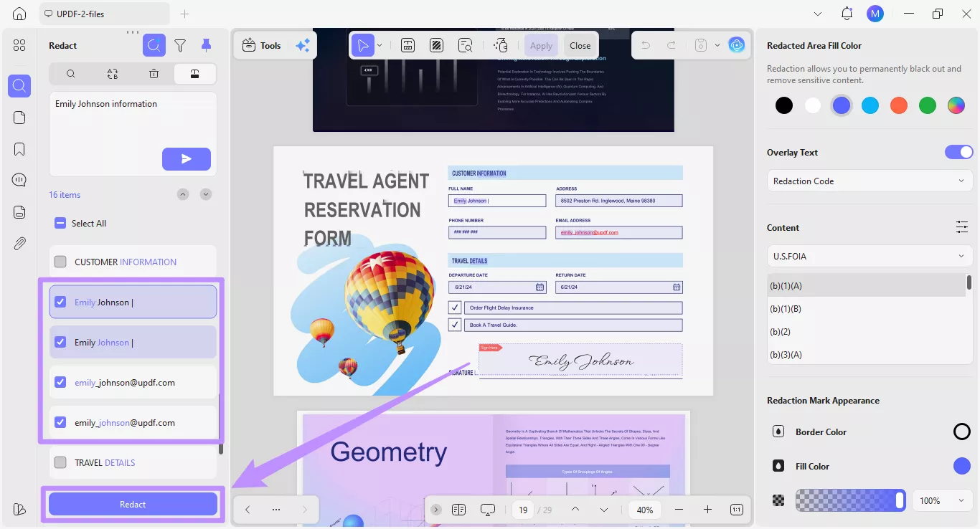Go to the Home icon in title bar

click(19, 14)
